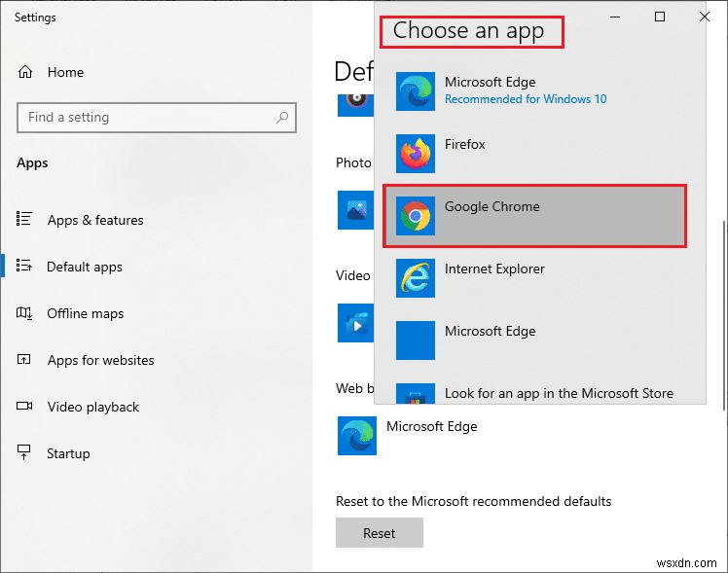Select Internet Explorer entry
This screenshot has height=573, width=728.
534,278
